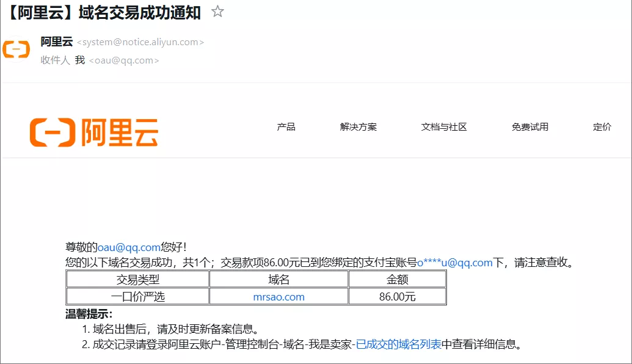Screen dimensions: 632x364
Task: Click the mrsao.com domain link
Action: [278, 297]
